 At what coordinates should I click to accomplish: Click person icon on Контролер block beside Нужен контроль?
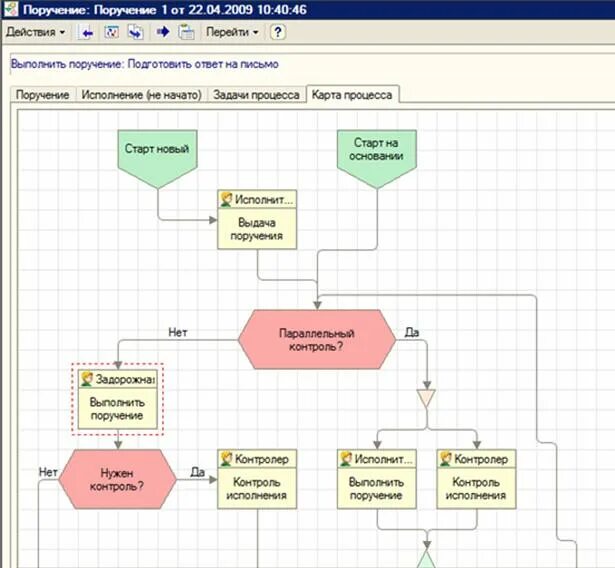pyautogui.click(x=226, y=459)
